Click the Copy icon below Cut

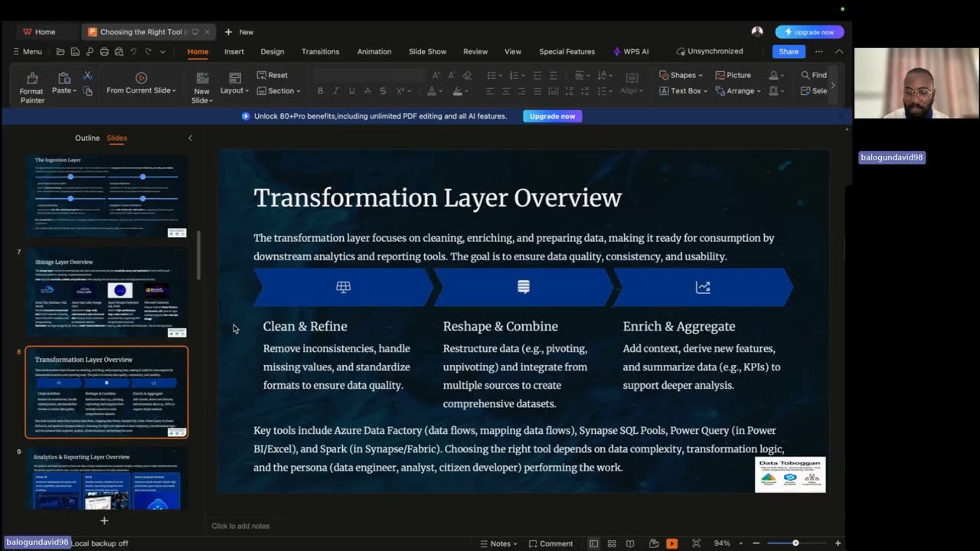87,91
